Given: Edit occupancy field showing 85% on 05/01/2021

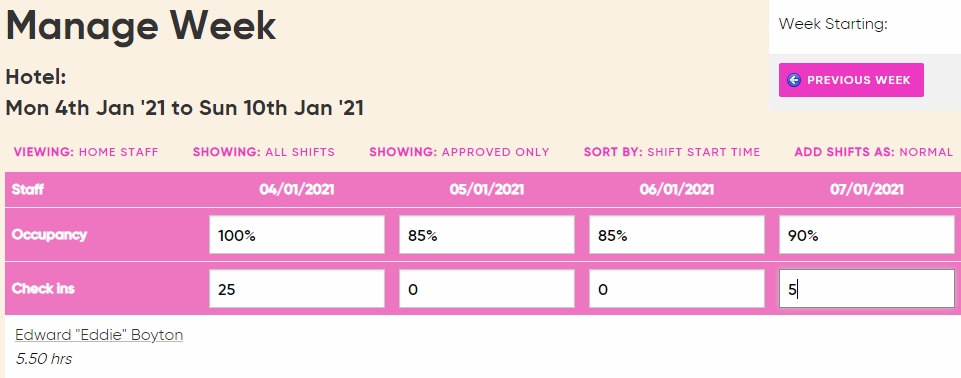Looking at the screenshot, I should (487, 235).
